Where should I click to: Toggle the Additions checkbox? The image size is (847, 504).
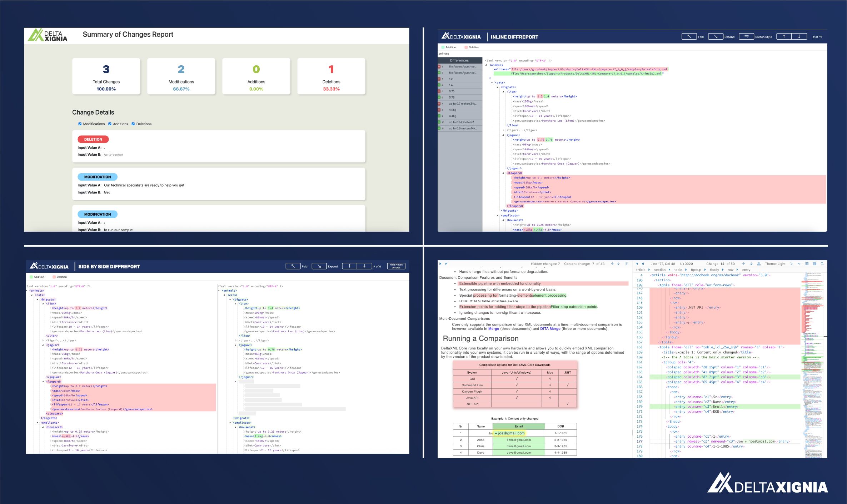[110, 124]
